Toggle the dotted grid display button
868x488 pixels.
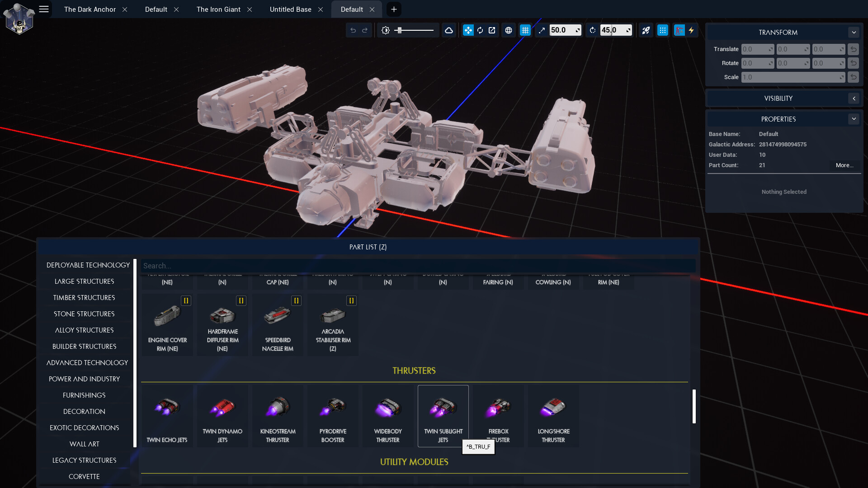point(662,30)
